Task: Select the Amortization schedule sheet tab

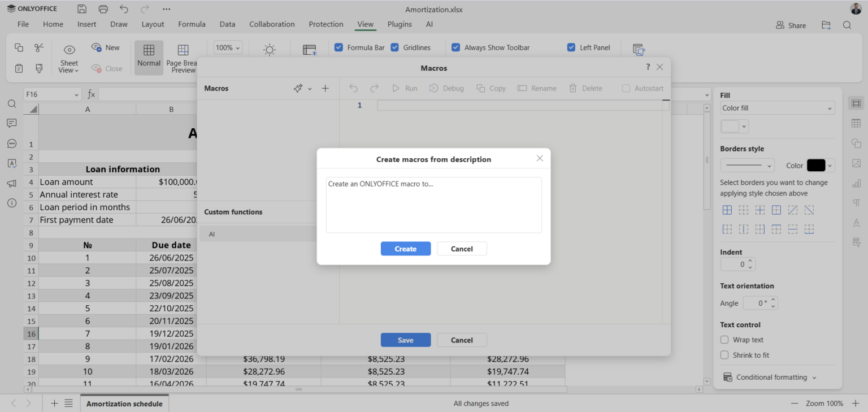Action: [124, 404]
